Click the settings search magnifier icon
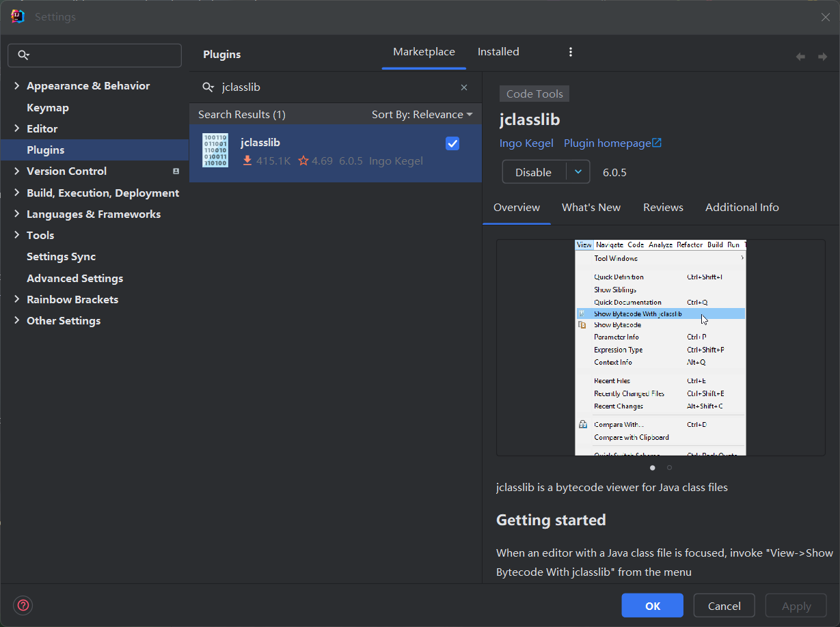This screenshot has width=840, height=627. coord(24,55)
